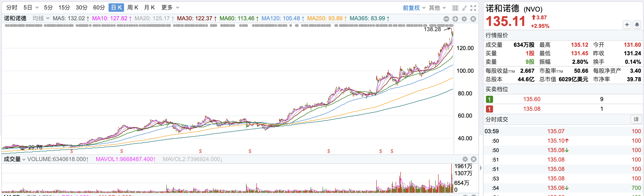
Task: Click the MA365: 83.99 label
Action: (369, 18)
